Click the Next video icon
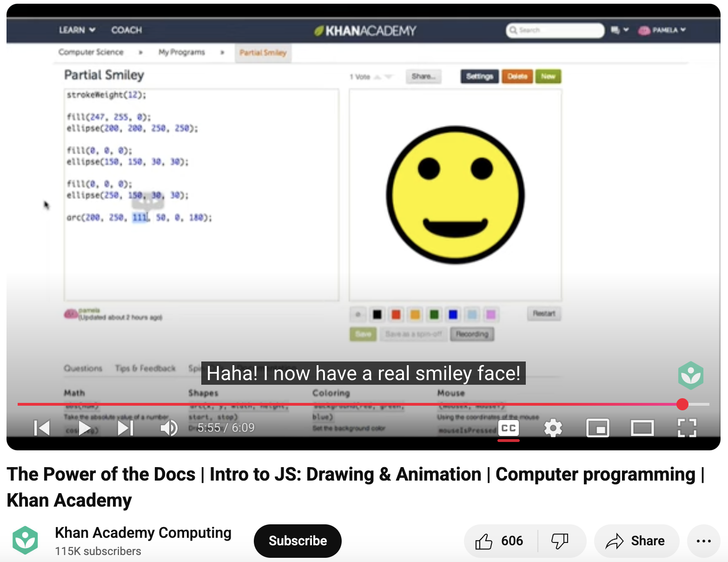728x562 pixels. [125, 428]
